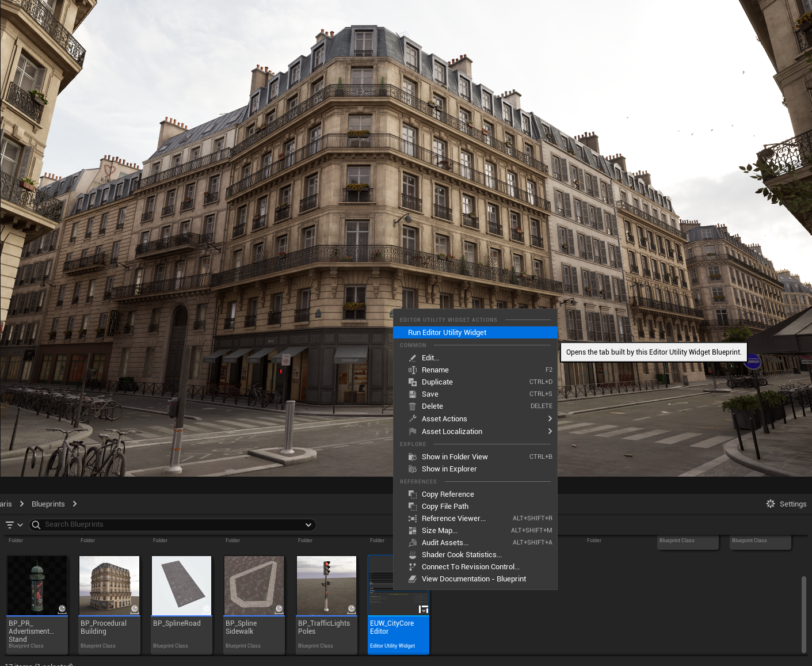812x666 pixels.
Task: Click Blueprints in the breadcrumb path
Action: tap(48, 504)
